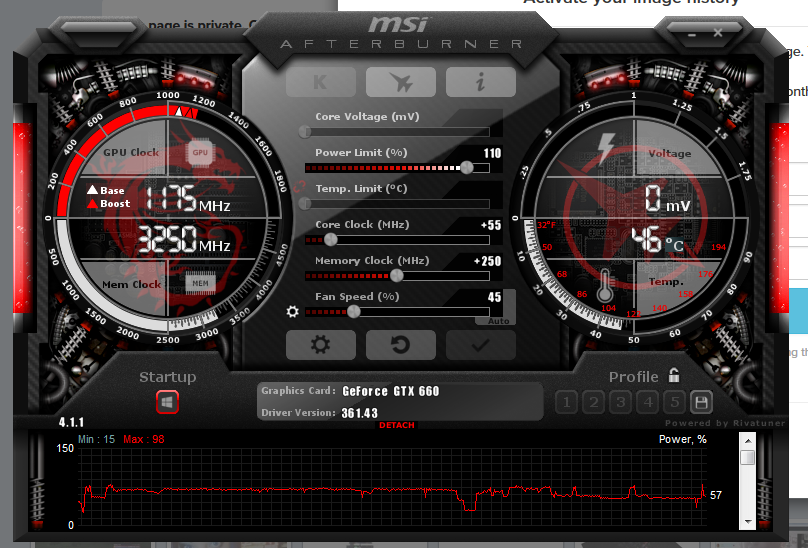Click the Core Clock slider handle
This screenshot has height=548, width=808.
(331, 240)
